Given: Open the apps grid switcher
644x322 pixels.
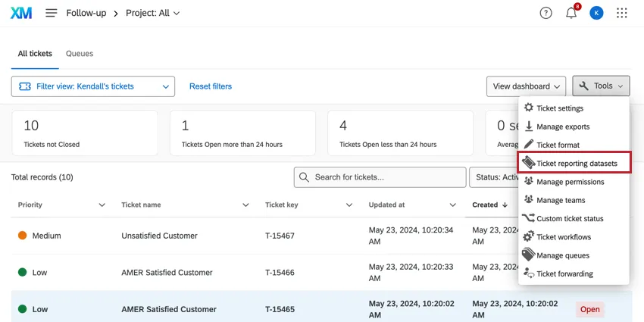Looking at the screenshot, I should point(622,13).
